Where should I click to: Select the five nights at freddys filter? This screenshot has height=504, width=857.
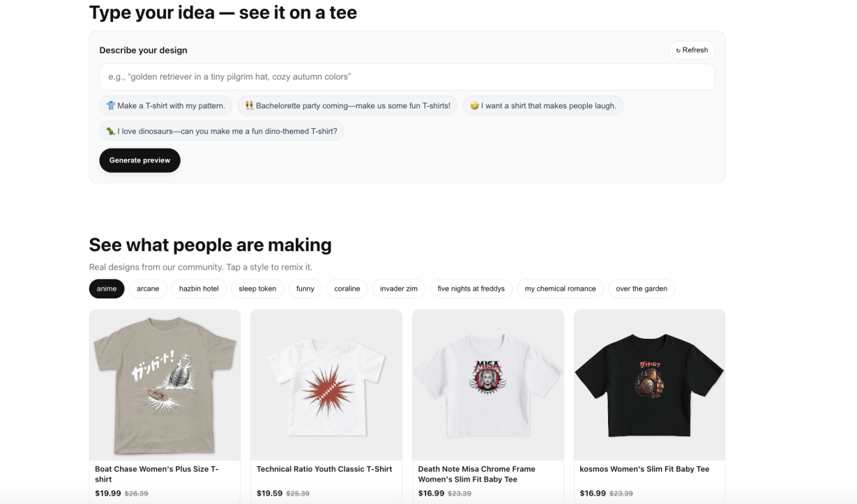tap(470, 288)
